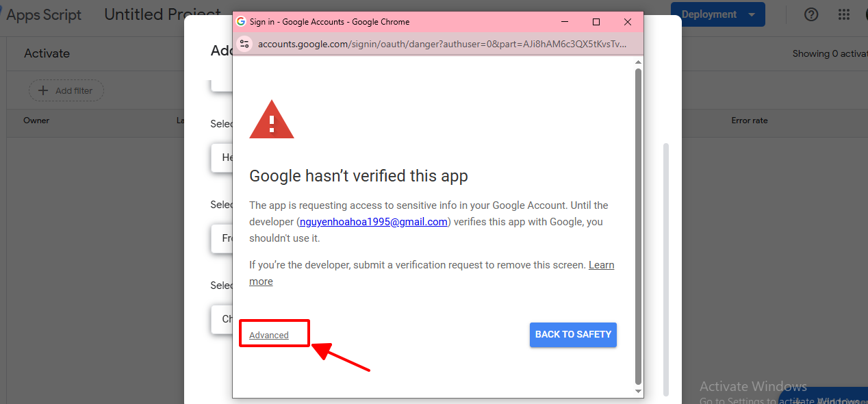
Task: Click the Error rate column header
Action: click(749, 121)
